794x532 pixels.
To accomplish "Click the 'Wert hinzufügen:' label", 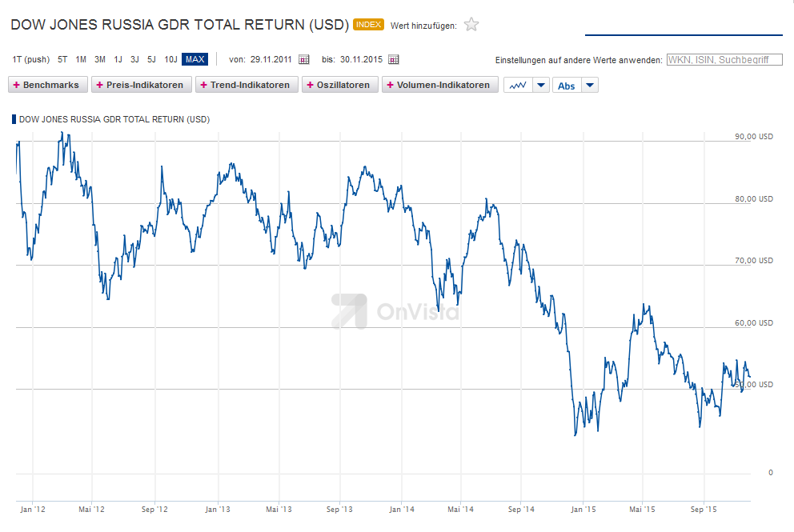I will pyautogui.click(x=423, y=26).
